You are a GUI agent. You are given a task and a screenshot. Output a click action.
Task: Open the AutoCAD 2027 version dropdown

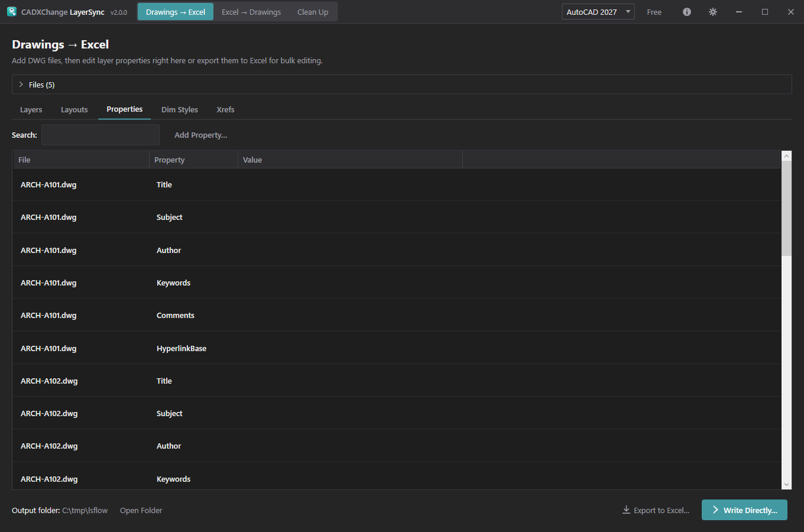click(598, 12)
